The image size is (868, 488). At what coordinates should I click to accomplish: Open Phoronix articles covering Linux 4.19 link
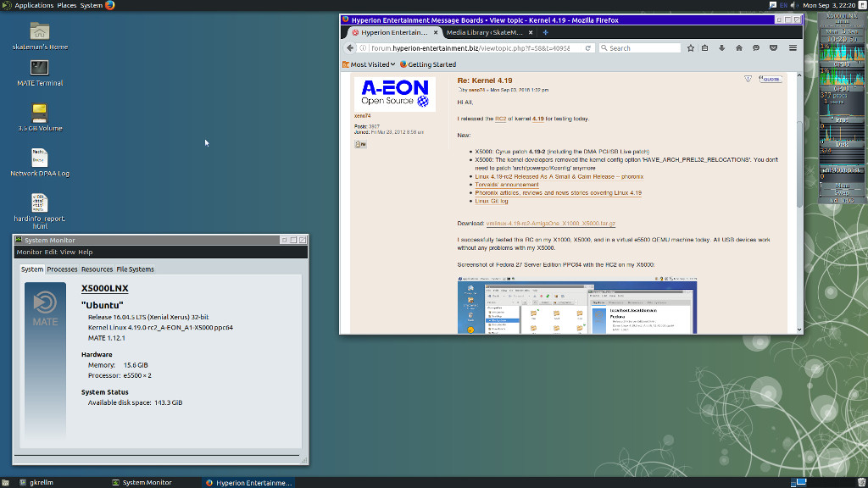pos(558,193)
